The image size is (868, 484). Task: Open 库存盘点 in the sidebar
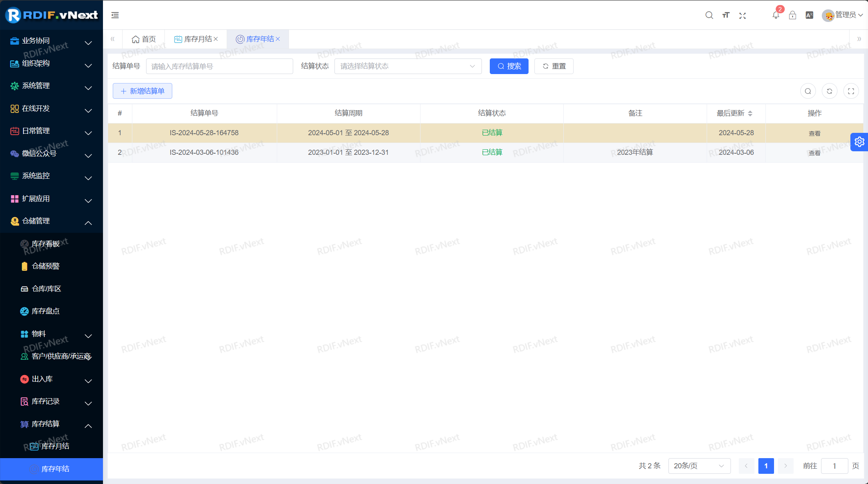45,311
